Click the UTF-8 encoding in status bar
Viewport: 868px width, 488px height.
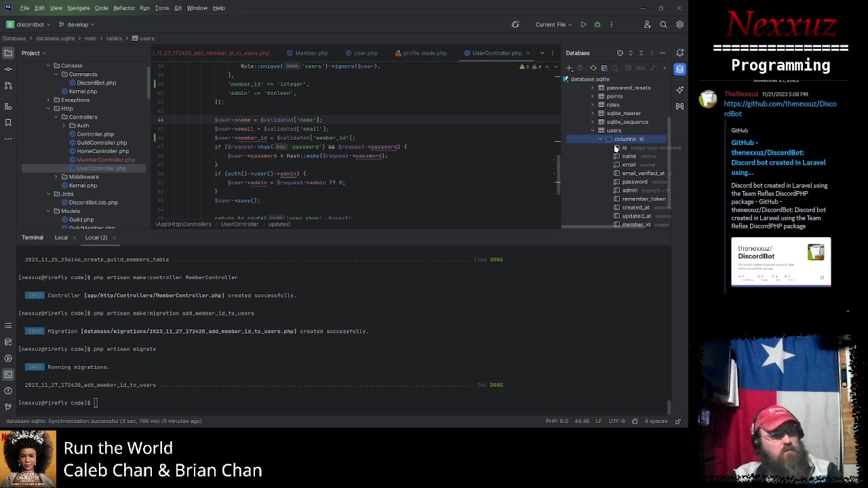tap(616, 421)
